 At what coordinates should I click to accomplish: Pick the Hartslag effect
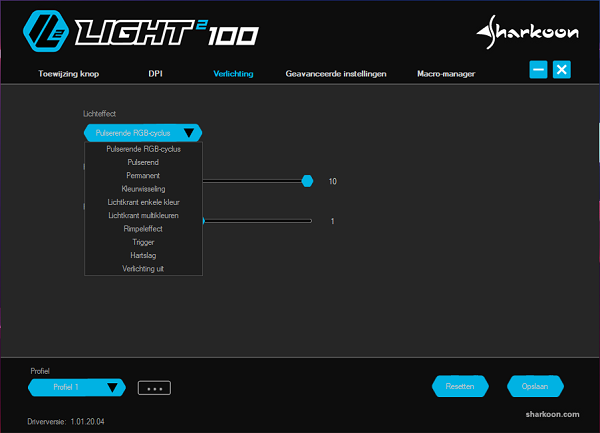pos(143,256)
